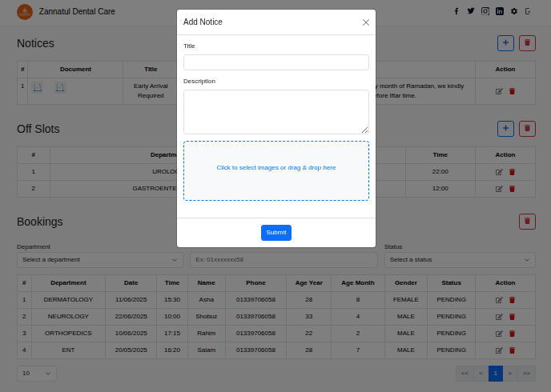This screenshot has width=551, height=392.
Task: Delete Rahim's ORTHOPEDICS booking
Action: (x=512, y=334)
